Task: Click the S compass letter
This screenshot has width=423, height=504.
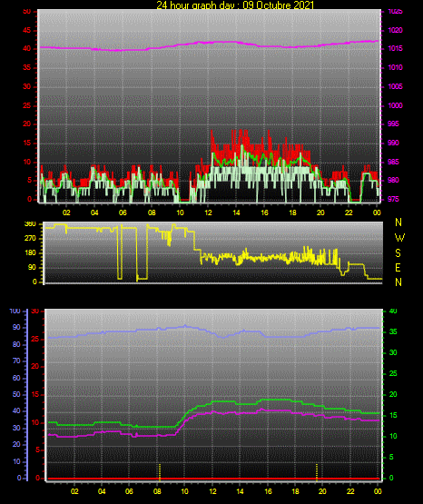Action: tap(398, 253)
